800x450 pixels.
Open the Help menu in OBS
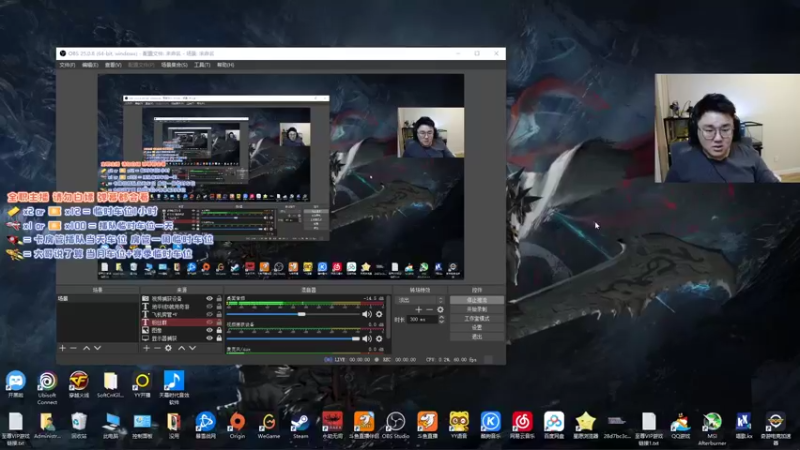[x=226, y=65]
